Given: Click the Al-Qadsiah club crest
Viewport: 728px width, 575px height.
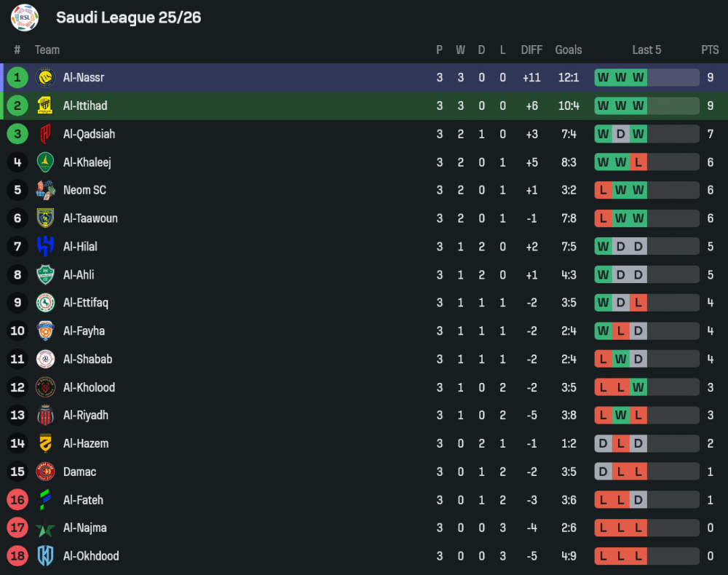Looking at the screenshot, I should point(45,134).
